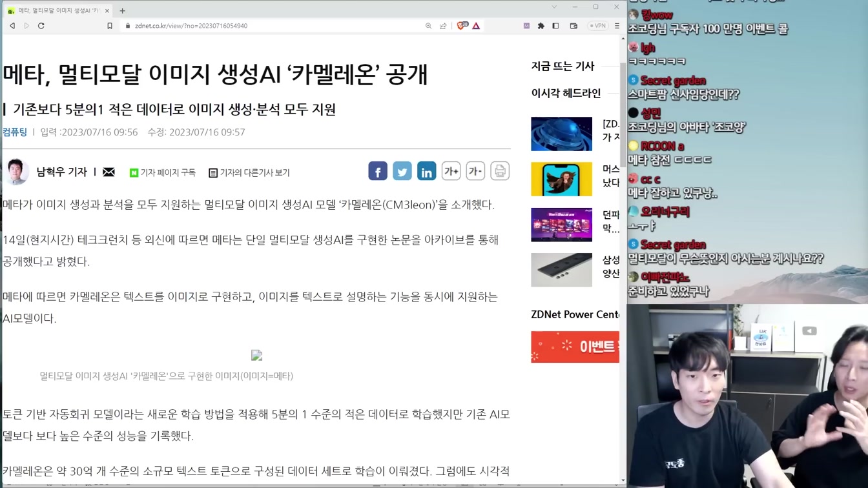Share article on LinkedIn

point(427,171)
